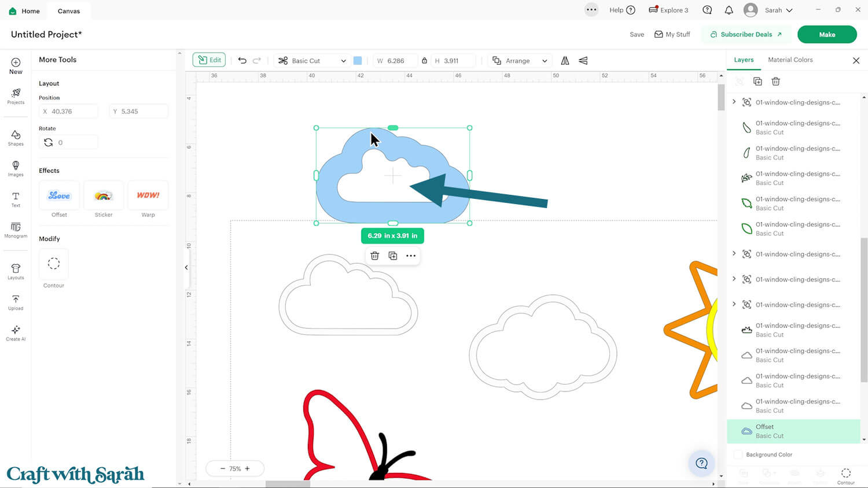The width and height of the screenshot is (868, 488).
Task: Toggle the Background Color checkbox
Action: 738,454
